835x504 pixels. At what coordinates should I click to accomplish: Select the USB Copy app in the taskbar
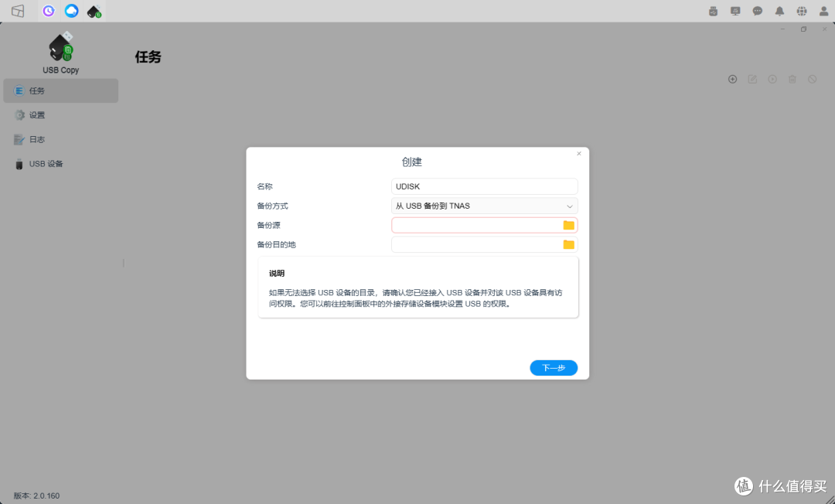(x=94, y=11)
